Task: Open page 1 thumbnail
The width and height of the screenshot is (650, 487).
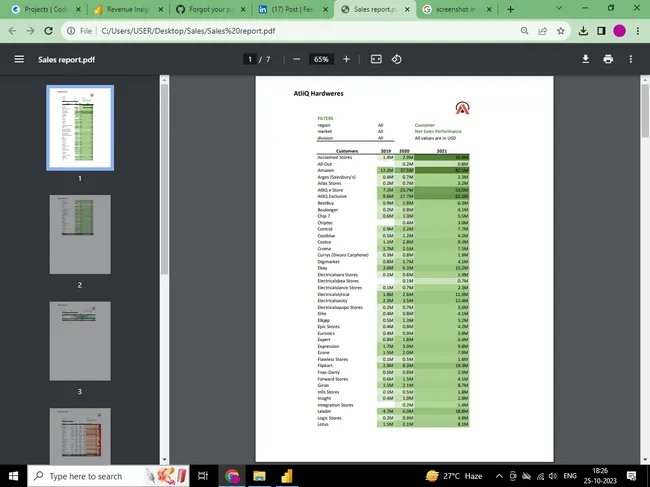Action: (x=80, y=128)
